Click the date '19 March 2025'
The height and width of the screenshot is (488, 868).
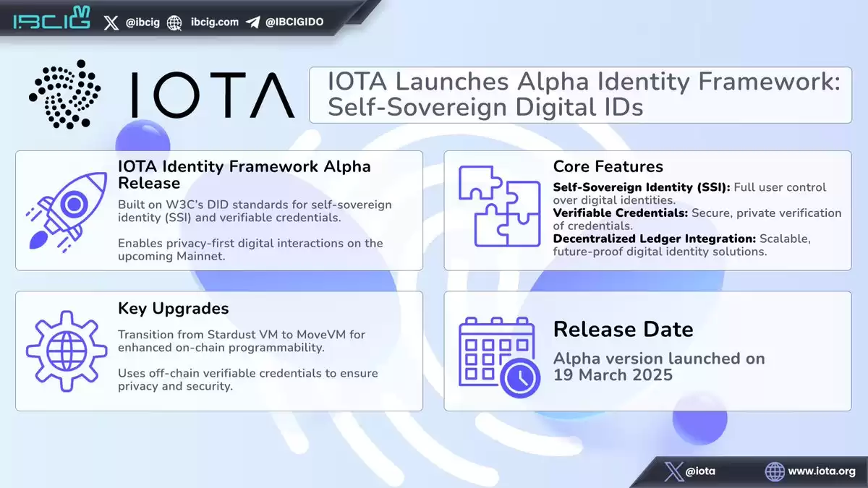(613, 376)
